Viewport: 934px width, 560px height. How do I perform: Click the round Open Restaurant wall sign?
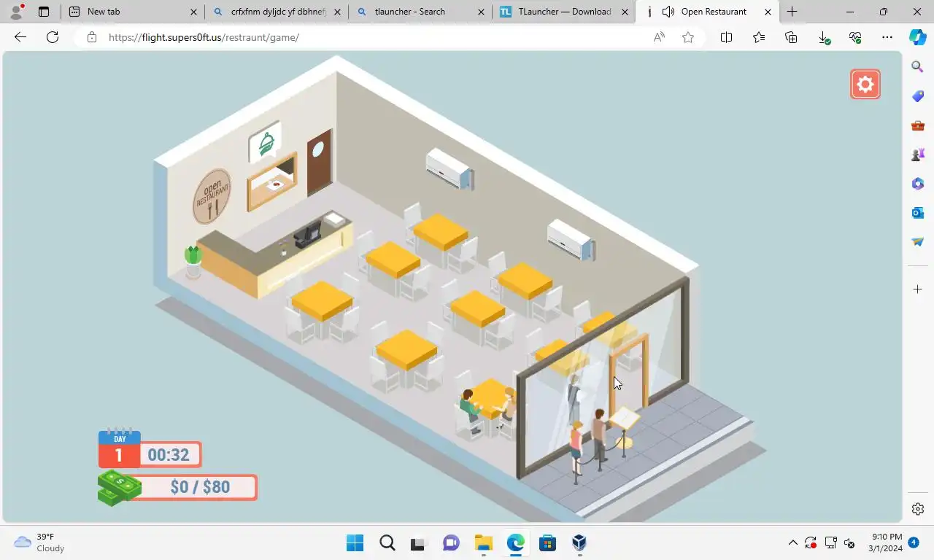pos(212,197)
